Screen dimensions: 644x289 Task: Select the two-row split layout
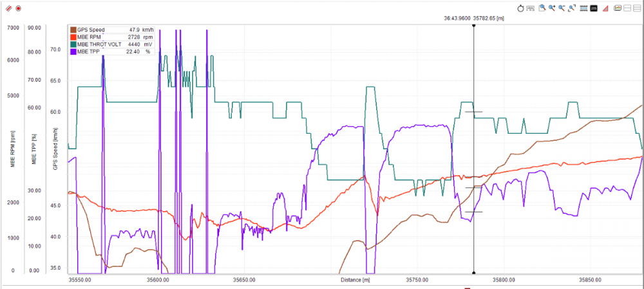[627, 8]
